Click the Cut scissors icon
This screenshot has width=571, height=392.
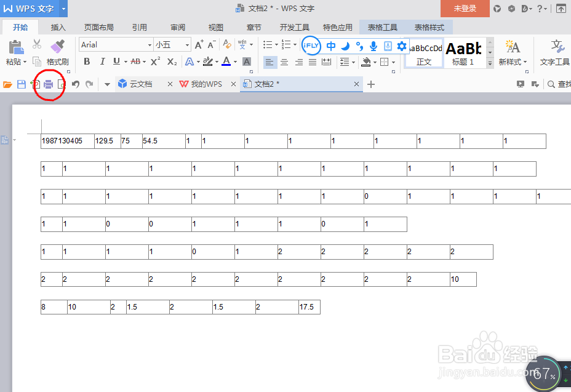pos(37,44)
